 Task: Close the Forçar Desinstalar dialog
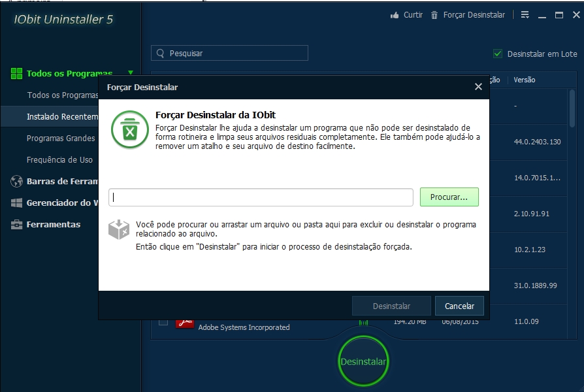(478, 87)
